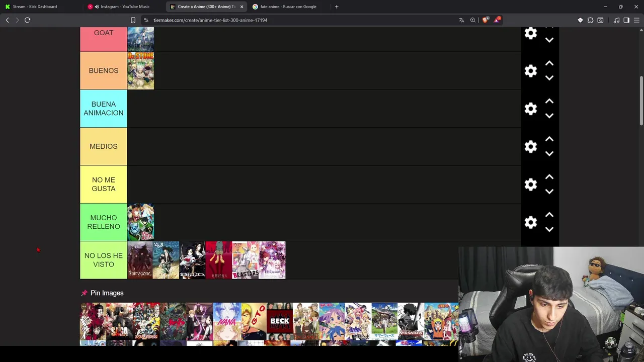
Task: Open settings gear for BUENA ANIMACION tier
Action: click(530, 109)
